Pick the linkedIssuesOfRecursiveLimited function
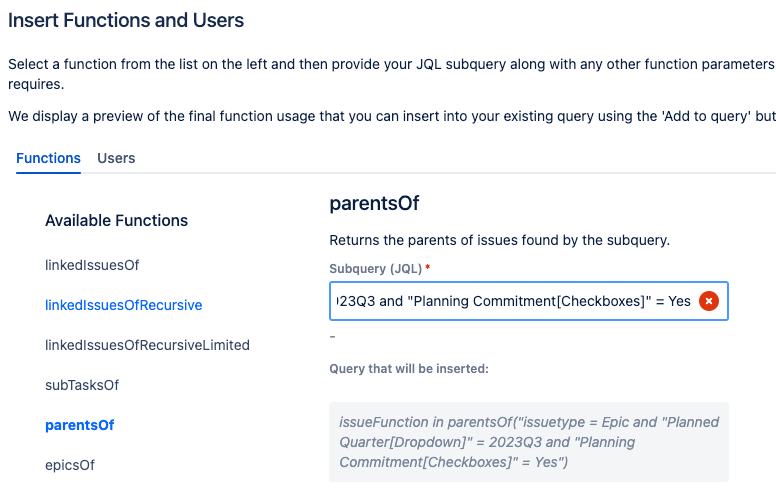 click(x=147, y=345)
